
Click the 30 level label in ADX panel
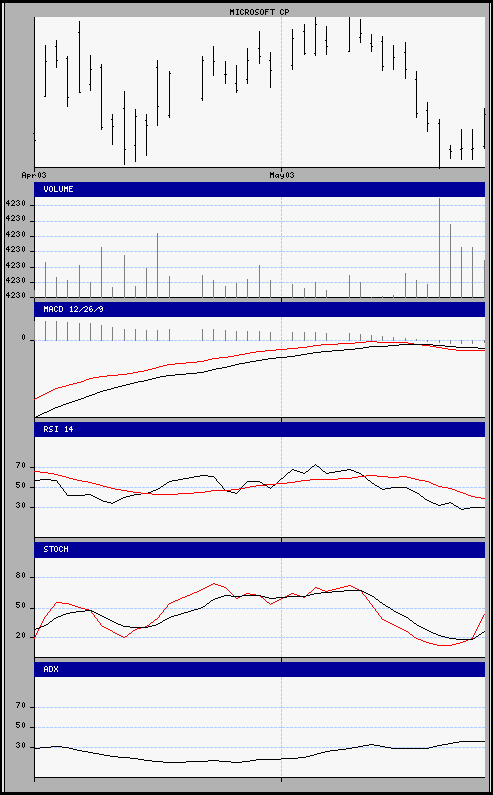(x=20, y=746)
